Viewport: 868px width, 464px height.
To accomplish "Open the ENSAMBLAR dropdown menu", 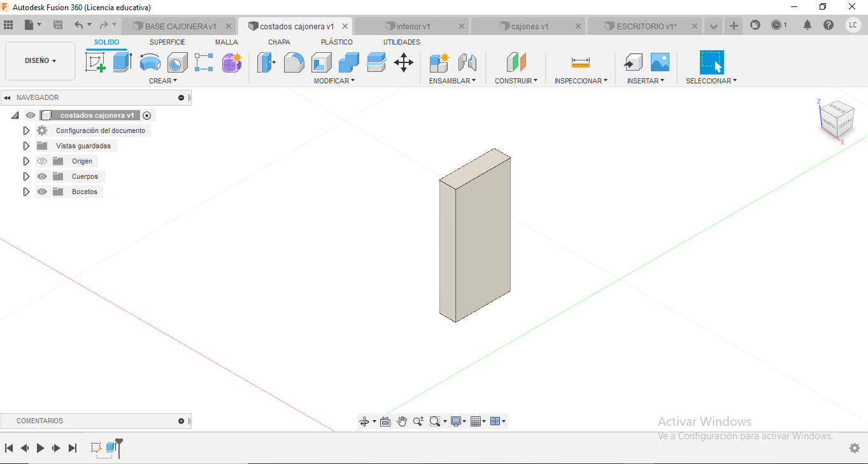I will click(x=452, y=81).
